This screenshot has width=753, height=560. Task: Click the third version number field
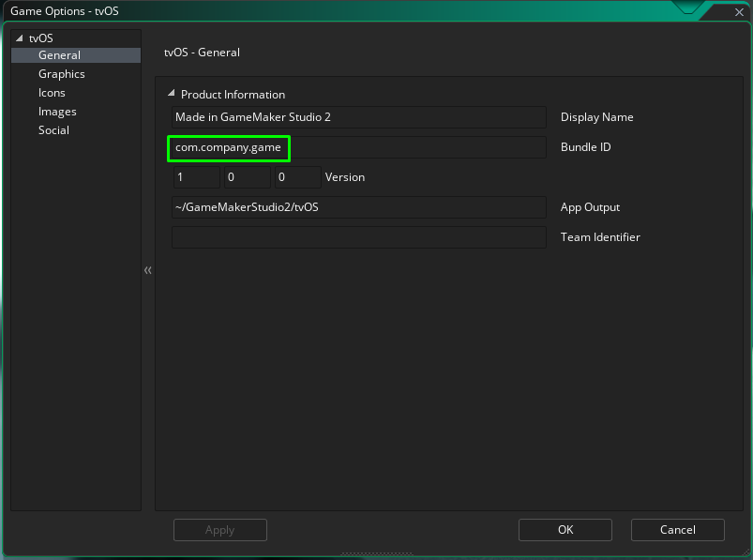(x=297, y=177)
